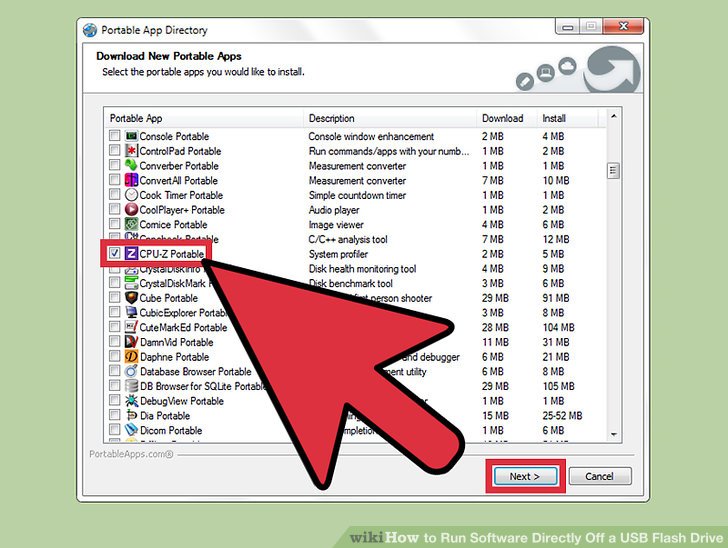
Task: Click the Converber Portable green icon
Action: tap(131, 165)
